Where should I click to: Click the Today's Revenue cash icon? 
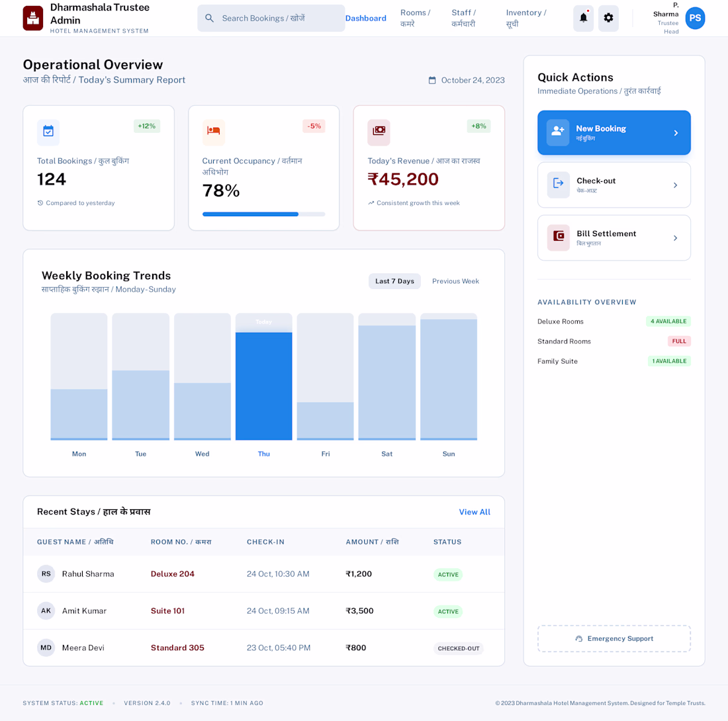click(x=379, y=132)
